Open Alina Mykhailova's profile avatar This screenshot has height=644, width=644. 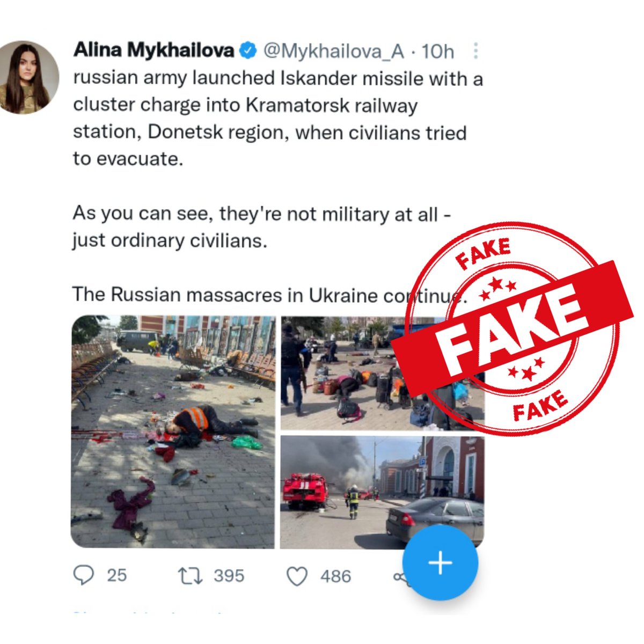[x=28, y=78]
